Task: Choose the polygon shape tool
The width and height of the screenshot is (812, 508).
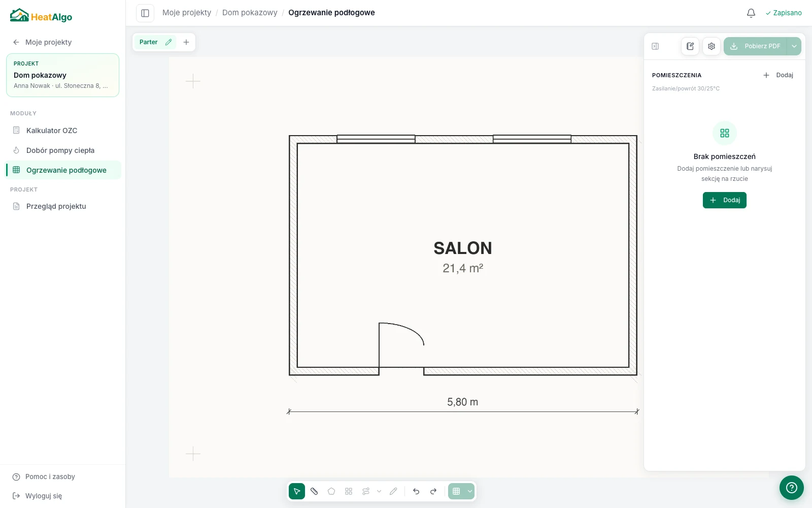Action: click(331, 491)
